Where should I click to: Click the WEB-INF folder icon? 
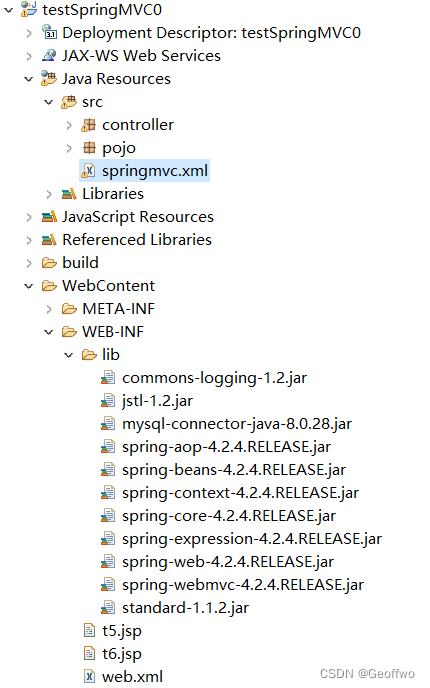69,332
